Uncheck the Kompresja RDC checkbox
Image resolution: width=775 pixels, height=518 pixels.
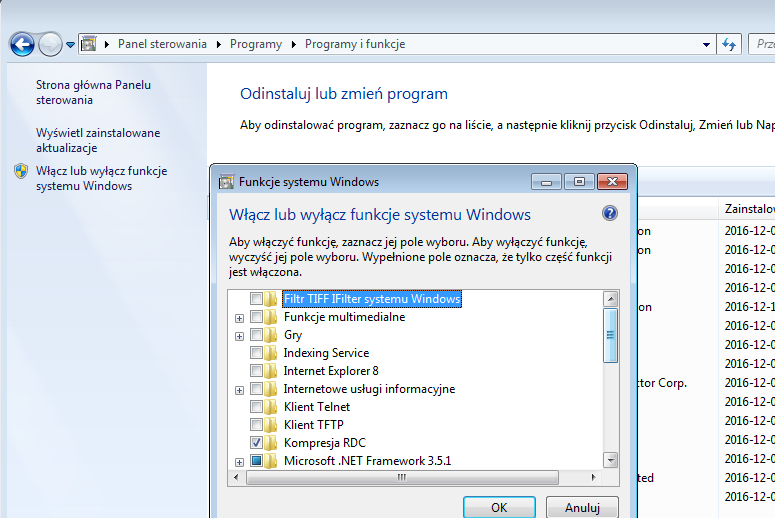click(x=256, y=442)
